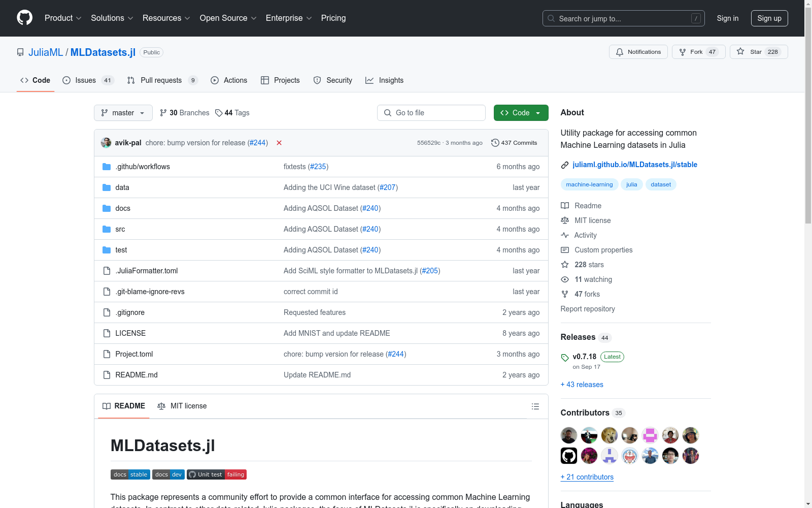Open the + 21 contributors link

click(x=587, y=477)
